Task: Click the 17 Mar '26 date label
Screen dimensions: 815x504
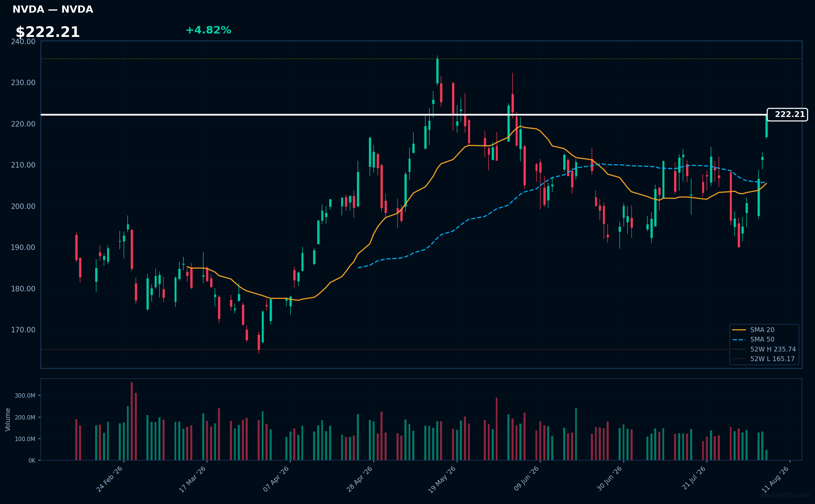Action: 193,479
